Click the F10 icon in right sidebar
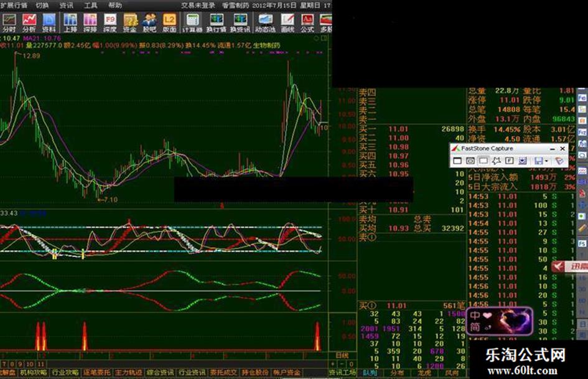588x379 pixels. coord(582,98)
